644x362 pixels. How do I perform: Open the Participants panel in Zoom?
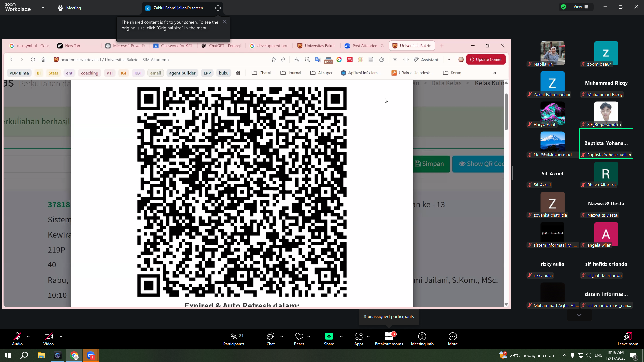point(234,339)
